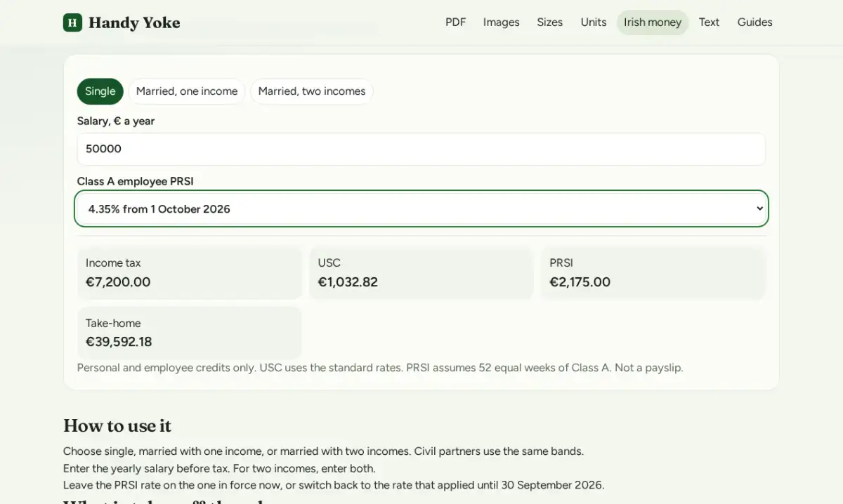This screenshot has height=504, width=843.
Task: Go to the PDF nav section
Action: (455, 22)
